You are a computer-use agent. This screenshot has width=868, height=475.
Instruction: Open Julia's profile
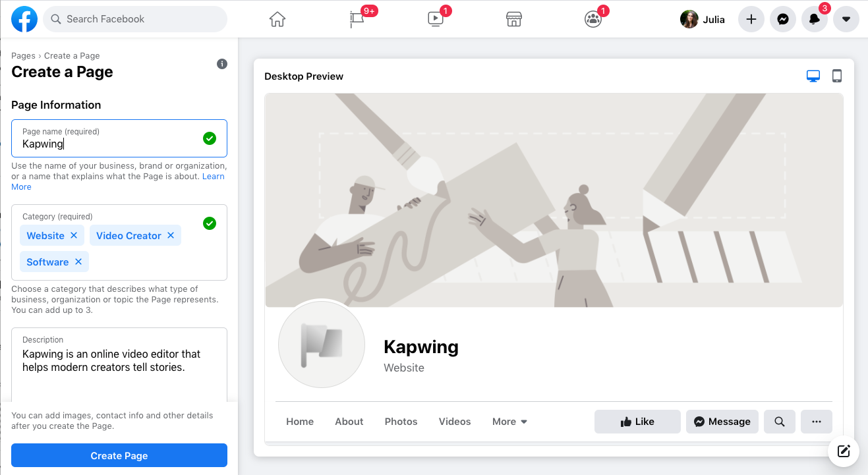[x=703, y=20]
